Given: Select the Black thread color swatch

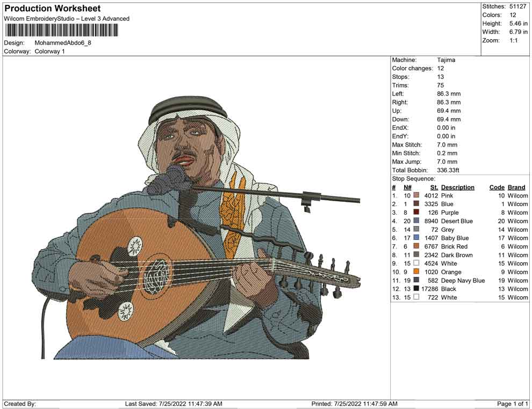Looking at the screenshot, I should (x=416, y=288).
